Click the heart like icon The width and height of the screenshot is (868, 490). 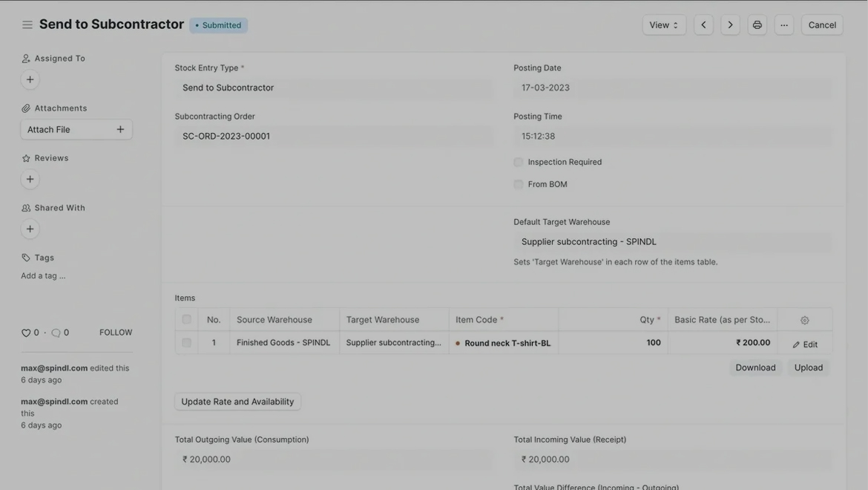(26, 333)
